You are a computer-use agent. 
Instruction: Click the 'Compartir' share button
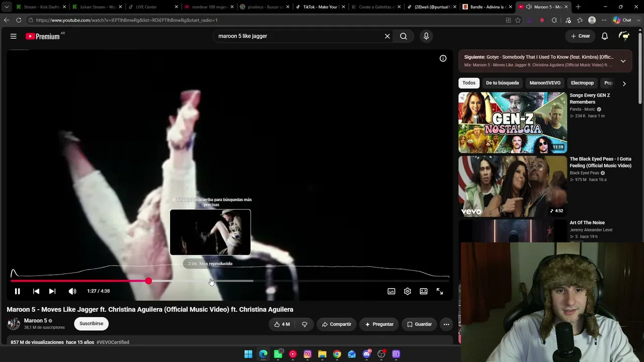pos(337,324)
